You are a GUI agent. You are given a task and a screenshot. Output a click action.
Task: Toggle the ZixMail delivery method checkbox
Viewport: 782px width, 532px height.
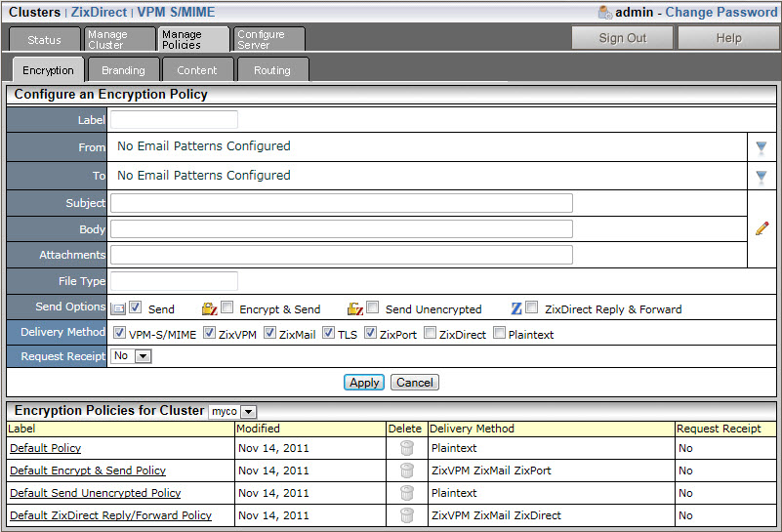[x=269, y=333]
